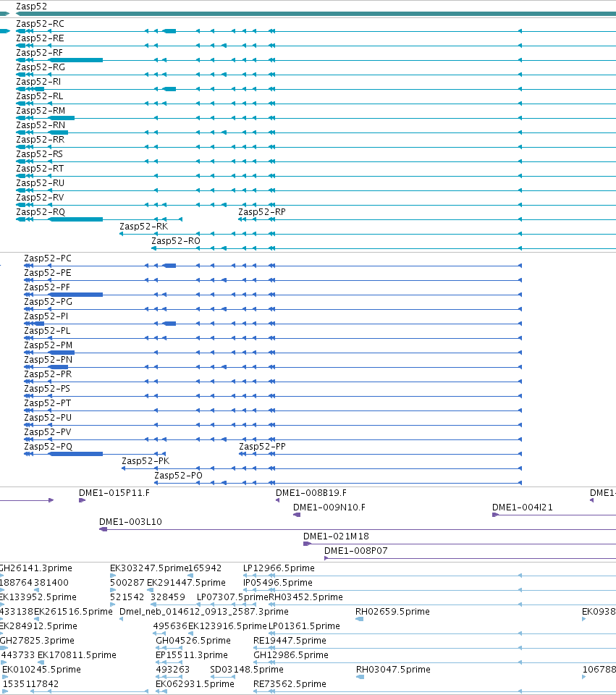
Task: Select the DME1-015P11.F clone label
Action: [x=114, y=493]
